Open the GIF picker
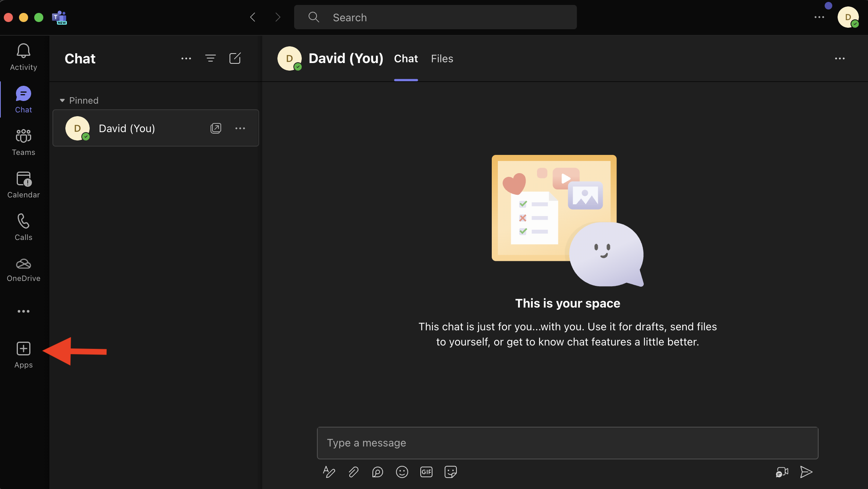This screenshot has width=868, height=489. [426, 472]
